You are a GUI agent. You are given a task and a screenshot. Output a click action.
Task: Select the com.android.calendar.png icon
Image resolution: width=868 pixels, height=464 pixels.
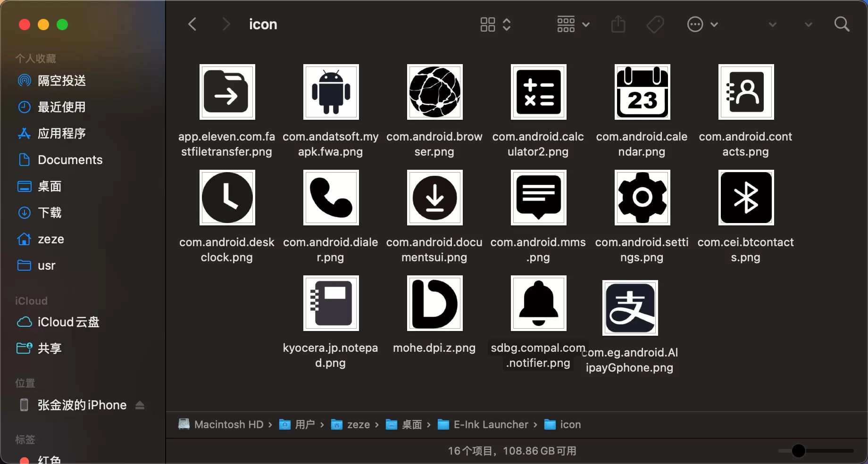coord(642,92)
